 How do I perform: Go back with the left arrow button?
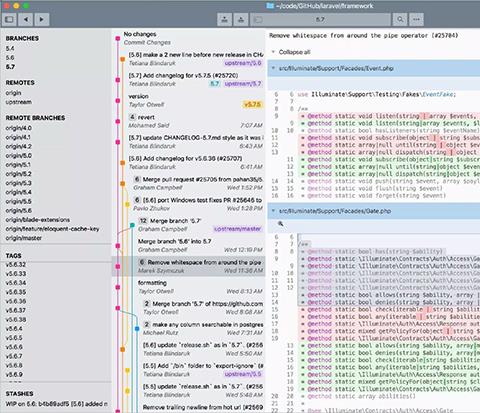26,19
